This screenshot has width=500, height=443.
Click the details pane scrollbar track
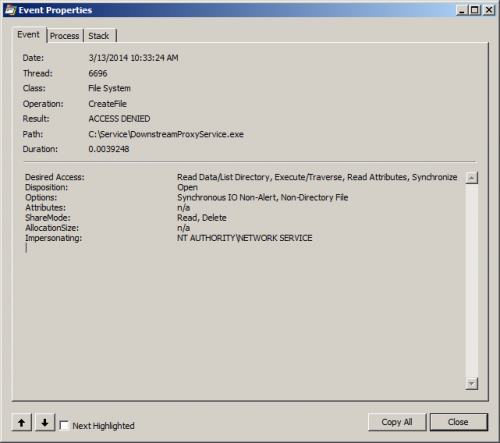[x=472, y=281]
